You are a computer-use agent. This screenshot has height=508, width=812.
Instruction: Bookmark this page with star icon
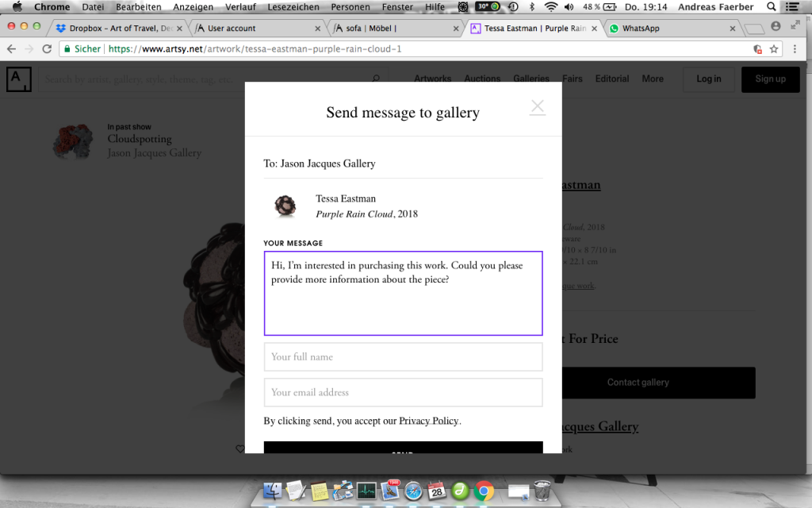coord(774,49)
